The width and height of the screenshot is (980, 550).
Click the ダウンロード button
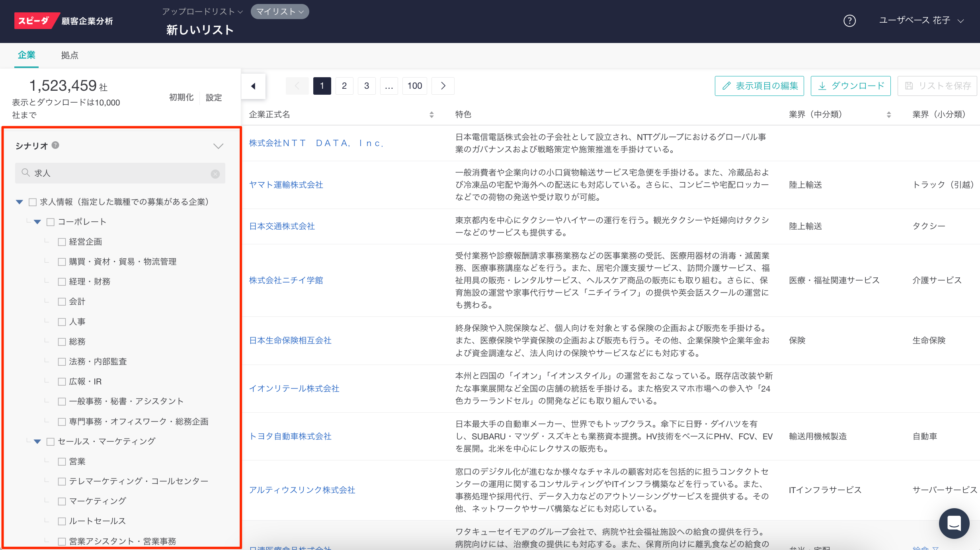(x=851, y=86)
